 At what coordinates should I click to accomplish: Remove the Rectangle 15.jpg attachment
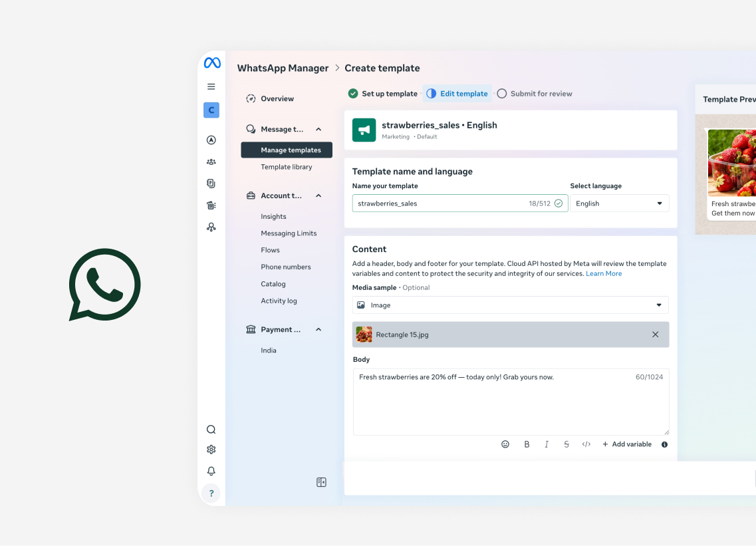655,335
